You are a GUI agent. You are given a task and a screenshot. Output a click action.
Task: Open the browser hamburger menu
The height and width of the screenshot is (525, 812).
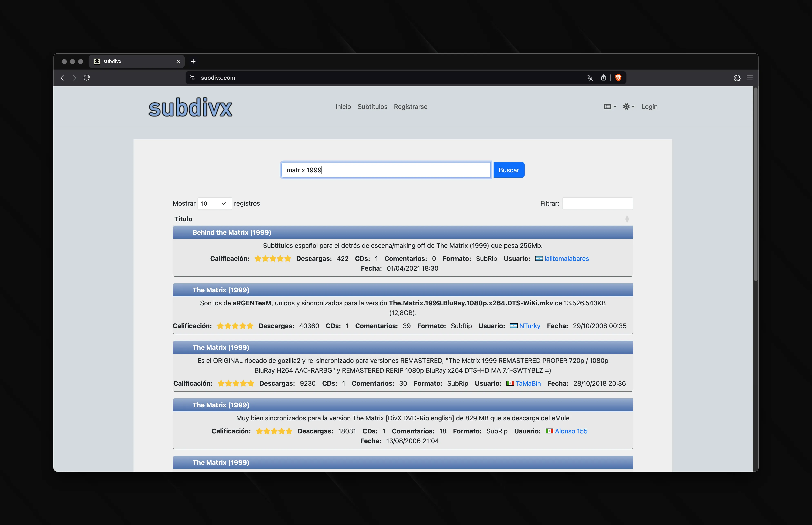pyautogui.click(x=750, y=78)
